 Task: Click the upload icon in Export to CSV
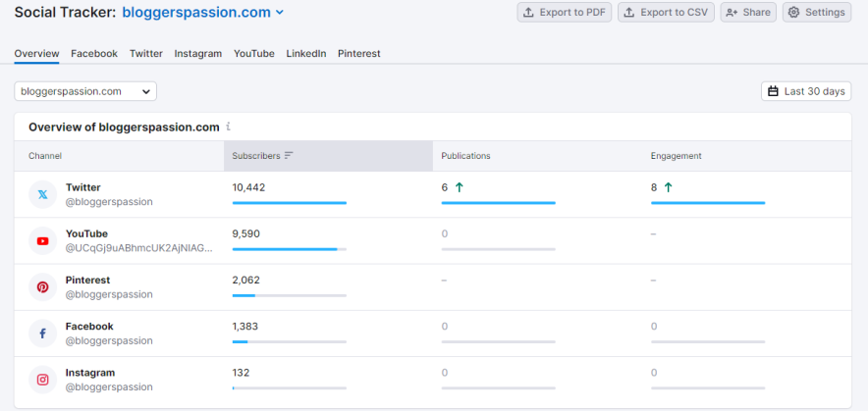point(629,12)
